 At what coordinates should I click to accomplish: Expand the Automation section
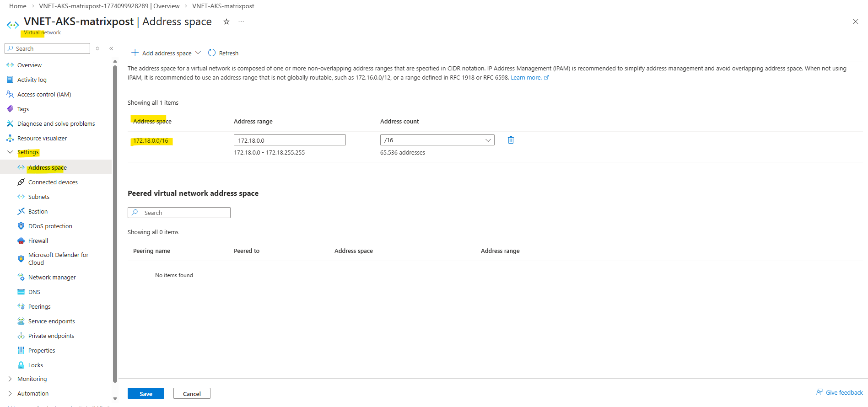(x=10, y=394)
